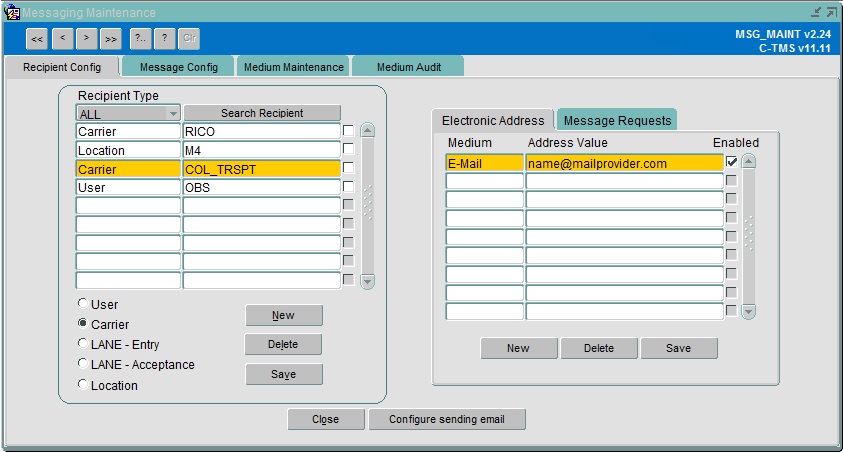Go to first record with << button
This screenshot has height=453, width=843.
click(37, 39)
